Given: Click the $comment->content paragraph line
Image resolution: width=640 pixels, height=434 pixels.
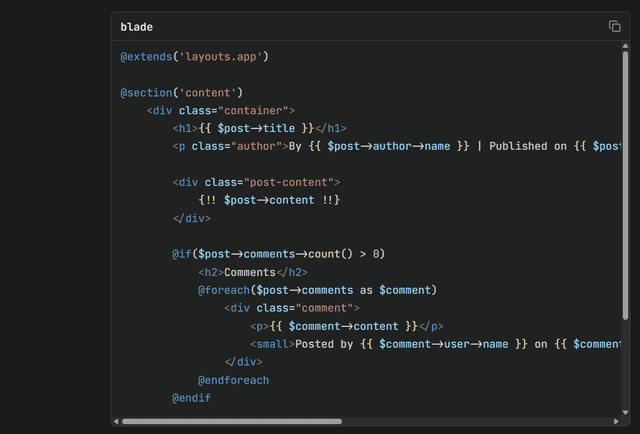Looking at the screenshot, I should (346, 326).
